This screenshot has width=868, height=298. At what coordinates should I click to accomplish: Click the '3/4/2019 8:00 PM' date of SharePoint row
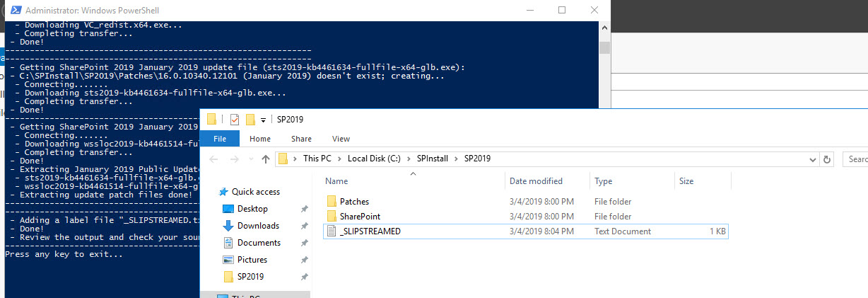[541, 216]
